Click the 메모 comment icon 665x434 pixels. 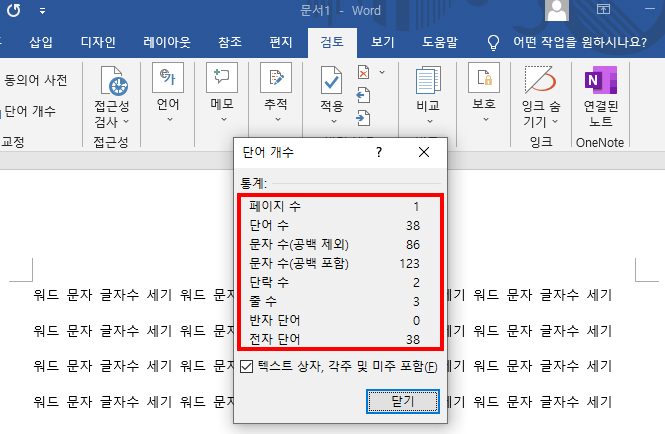(222, 78)
